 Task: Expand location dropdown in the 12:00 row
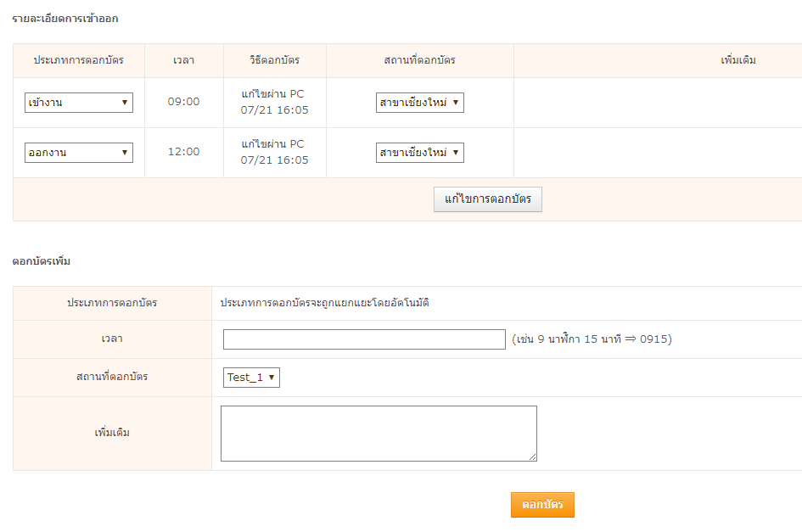(419, 153)
